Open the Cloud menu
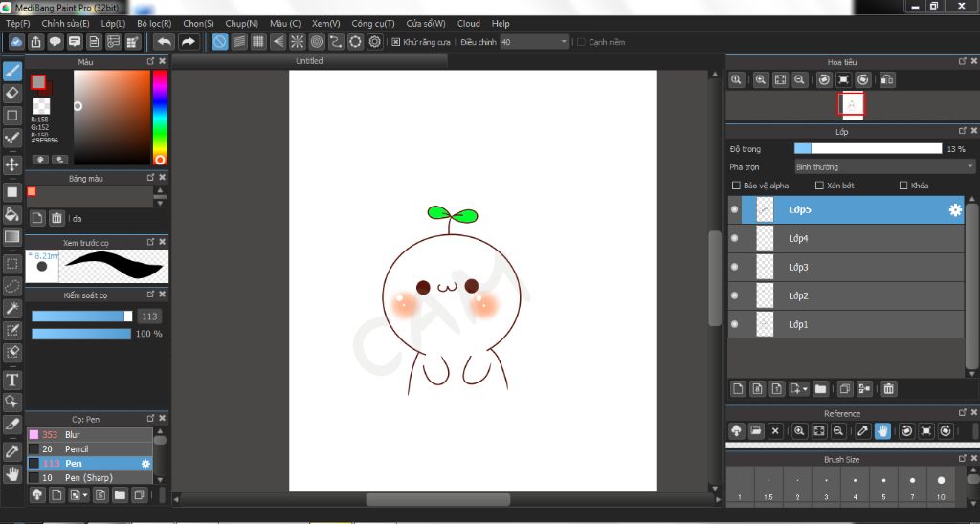980x524 pixels. point(469,23)
